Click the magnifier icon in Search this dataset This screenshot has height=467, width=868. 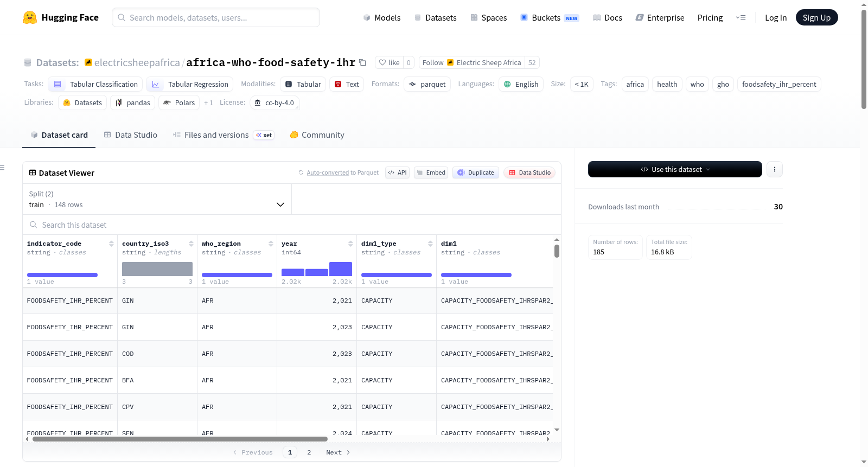34,225
